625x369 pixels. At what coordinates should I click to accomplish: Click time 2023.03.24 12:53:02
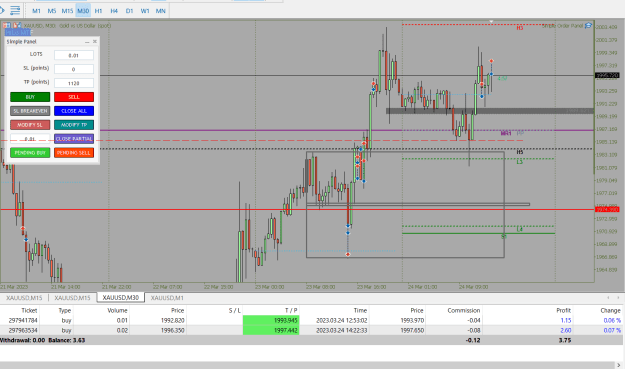[x=342, y=320]
